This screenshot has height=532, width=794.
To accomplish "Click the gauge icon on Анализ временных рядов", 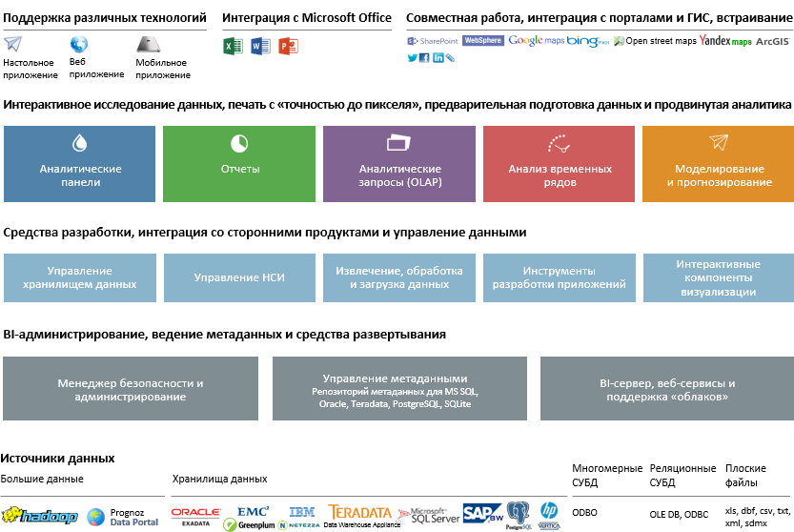I will pos(559,143).
